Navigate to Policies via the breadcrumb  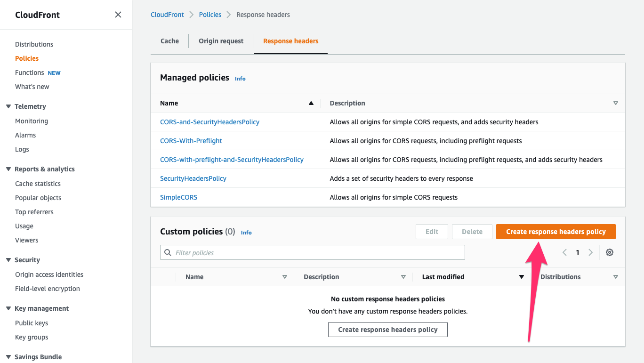pyautogui.click(x=210, y=15)
